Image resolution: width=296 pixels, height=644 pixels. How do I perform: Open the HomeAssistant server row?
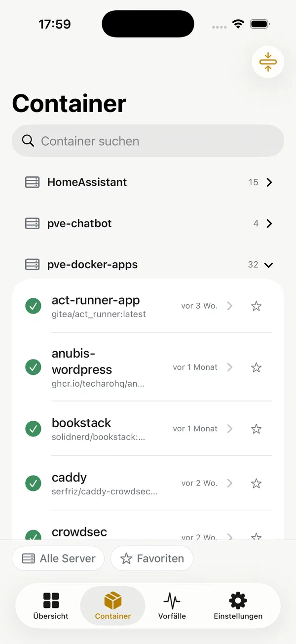point(148,182)
